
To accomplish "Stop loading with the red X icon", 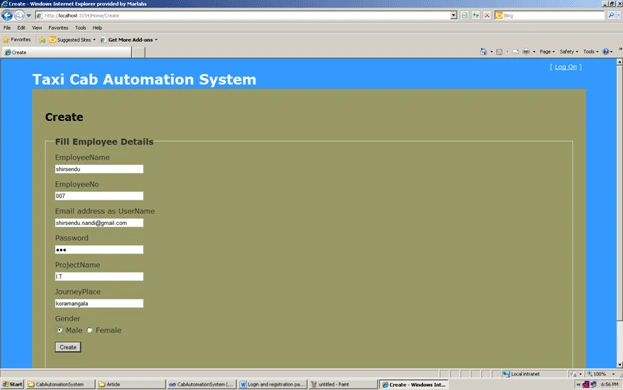I will [x=487, y=15].
